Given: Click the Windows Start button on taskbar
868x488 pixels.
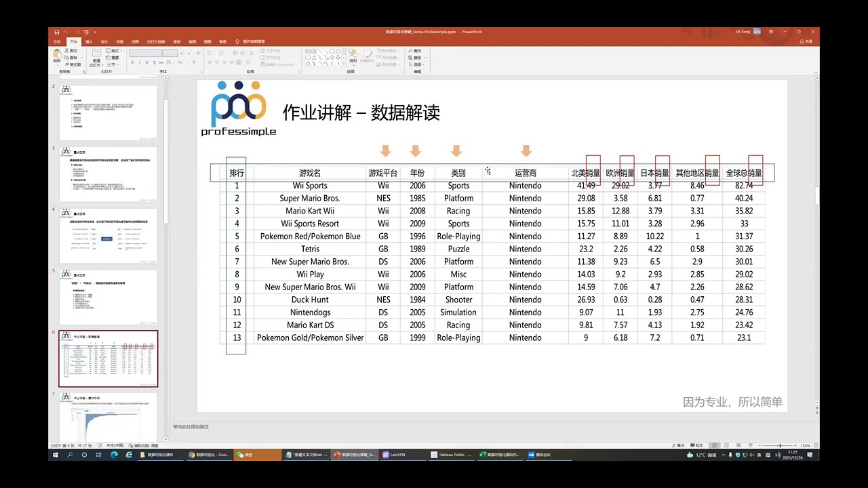Looking at the screenshot, I should pyautogui.click(x=56, y=455).
